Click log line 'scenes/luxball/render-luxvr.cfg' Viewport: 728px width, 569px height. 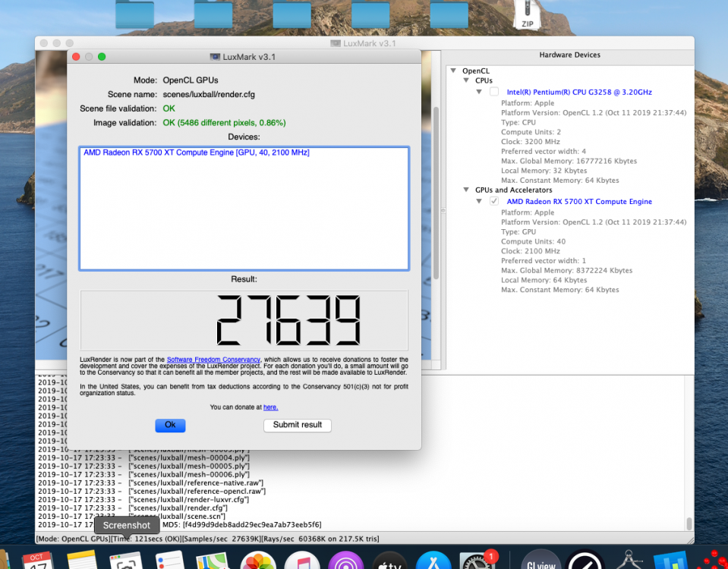[143, 499]
